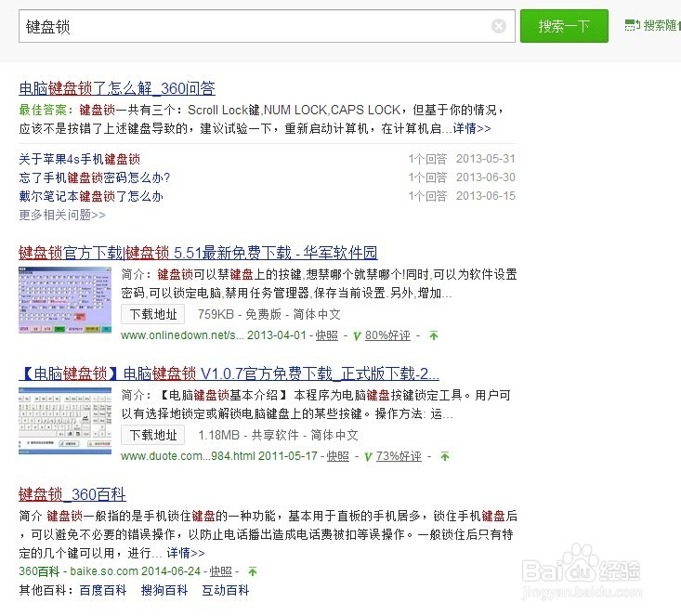This screenshot has height=616, width=681.
Task: Open question 关于苹果4s手机键盘锁
Action: (x=80, y=159)
